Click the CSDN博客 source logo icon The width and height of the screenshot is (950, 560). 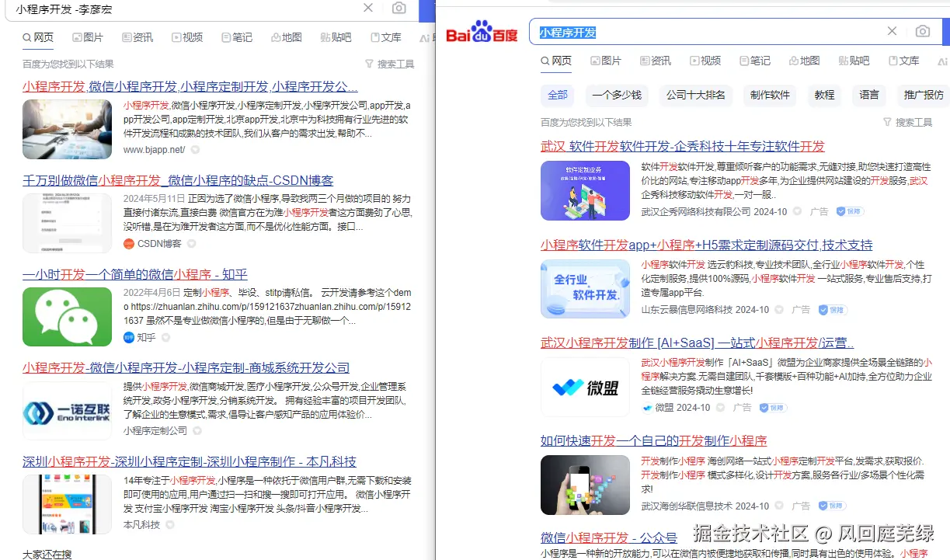129,243
